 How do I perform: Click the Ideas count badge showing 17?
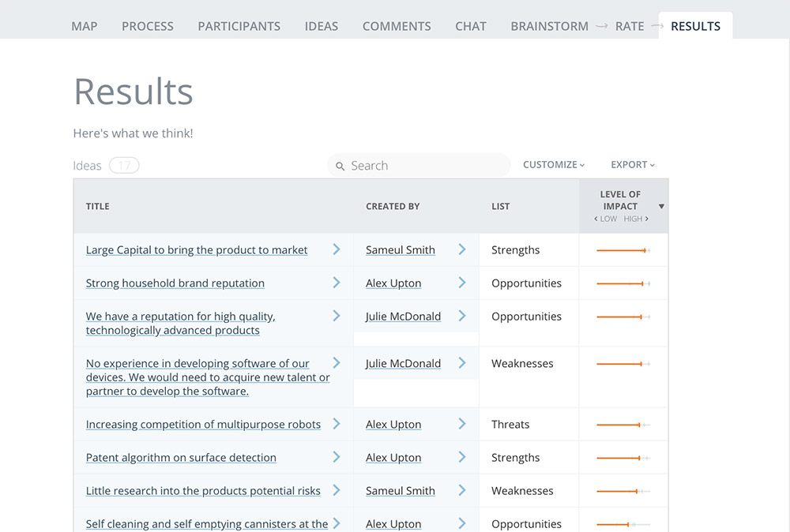tap(124, 166)
